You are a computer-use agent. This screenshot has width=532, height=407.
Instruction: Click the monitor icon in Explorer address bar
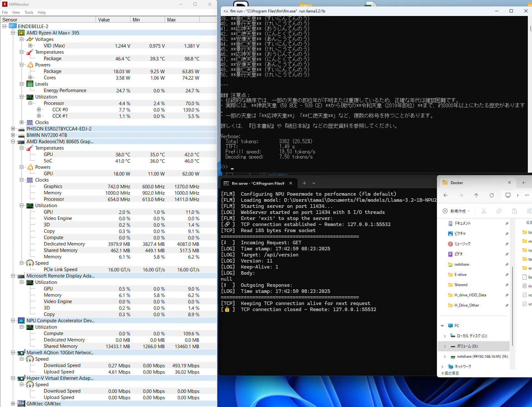[x=508, y=195]
